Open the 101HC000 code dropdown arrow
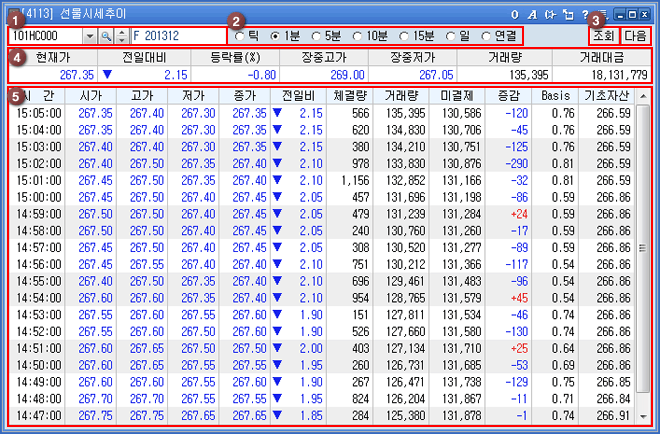660x434 pixels. 89,35
